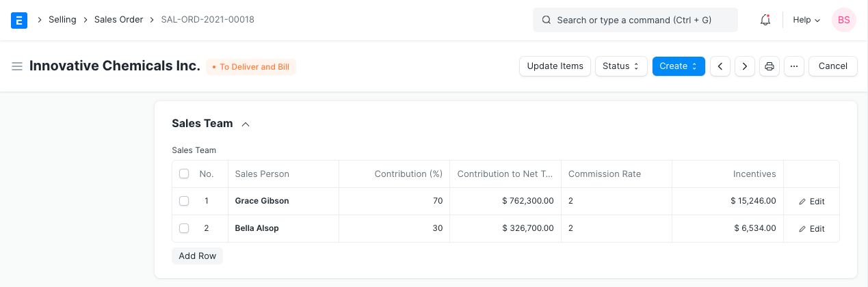Image resolution: width=868 pixels, height=287 pixels.
Task: Click Add Row button
Action: (197, 256)
